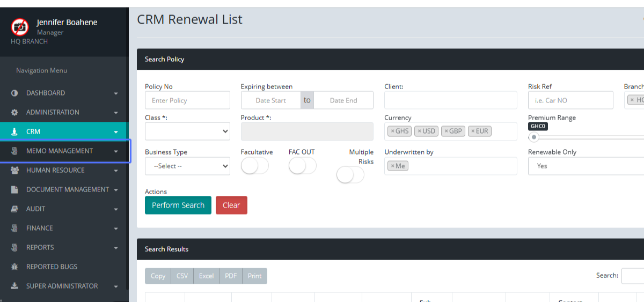
Task: Click the Administration gear icon
Action: point(14,113)
